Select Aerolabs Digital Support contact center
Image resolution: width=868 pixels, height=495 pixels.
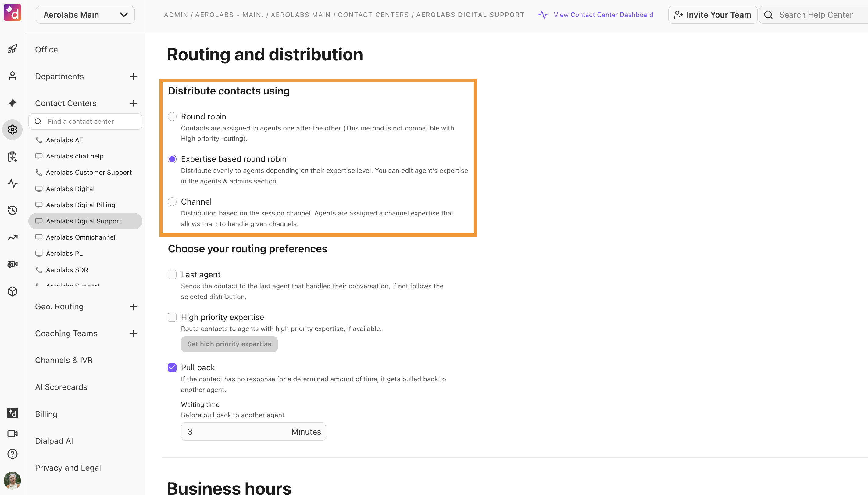85,221
